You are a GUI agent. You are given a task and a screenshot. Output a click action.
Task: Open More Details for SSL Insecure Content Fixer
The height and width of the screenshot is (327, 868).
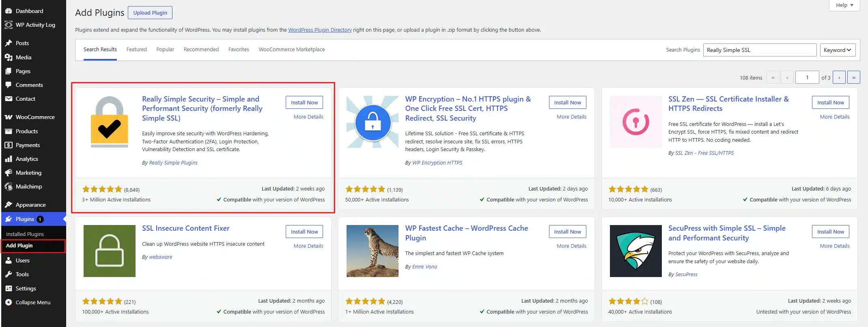(x=308, y=246)
